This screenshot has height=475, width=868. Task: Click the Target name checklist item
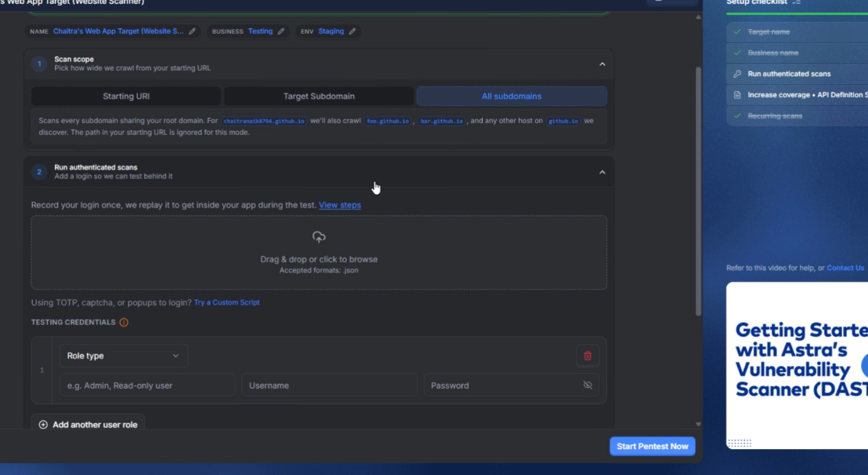(797, 31)
